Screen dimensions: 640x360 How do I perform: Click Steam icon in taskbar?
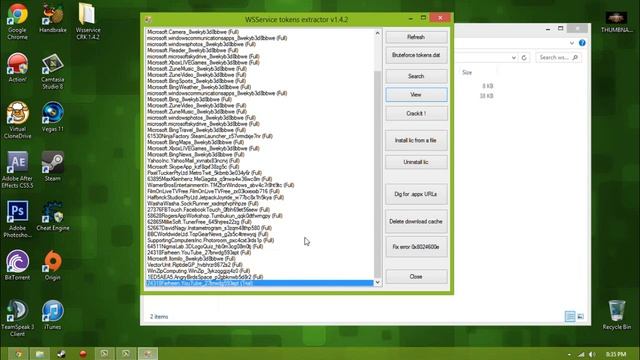[61, 354]
